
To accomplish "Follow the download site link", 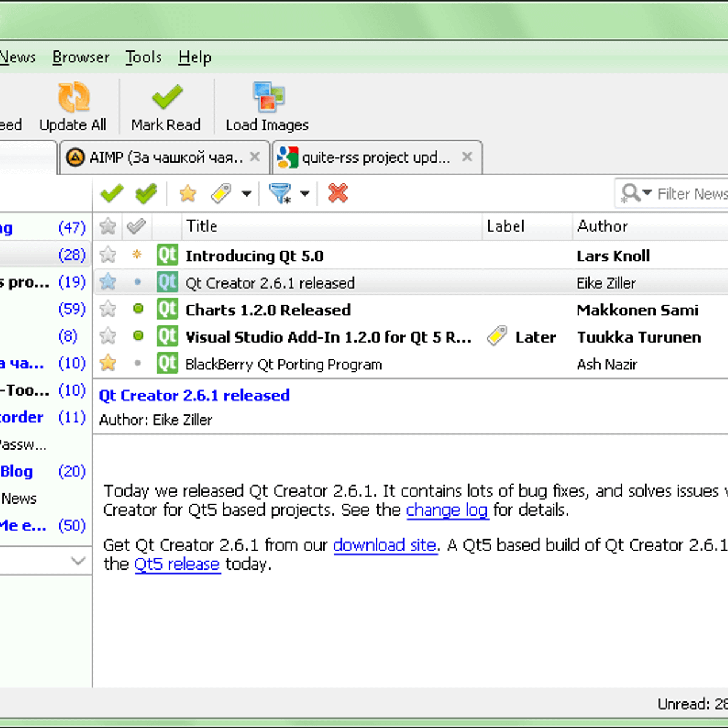I will tap(385, 545).
